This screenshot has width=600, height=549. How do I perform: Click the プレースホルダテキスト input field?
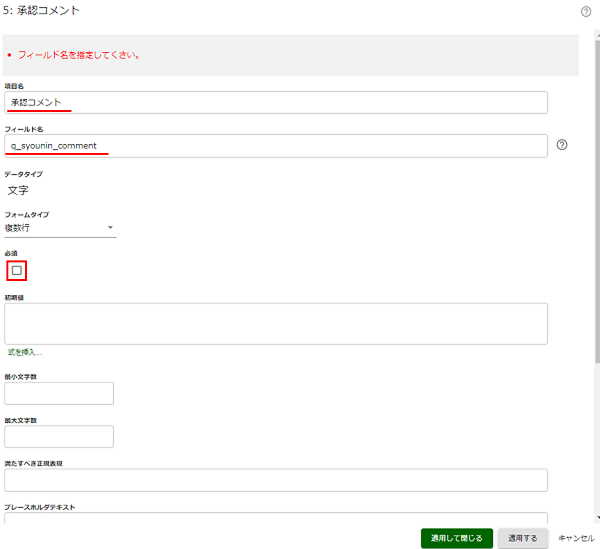[x=276, y=520]
